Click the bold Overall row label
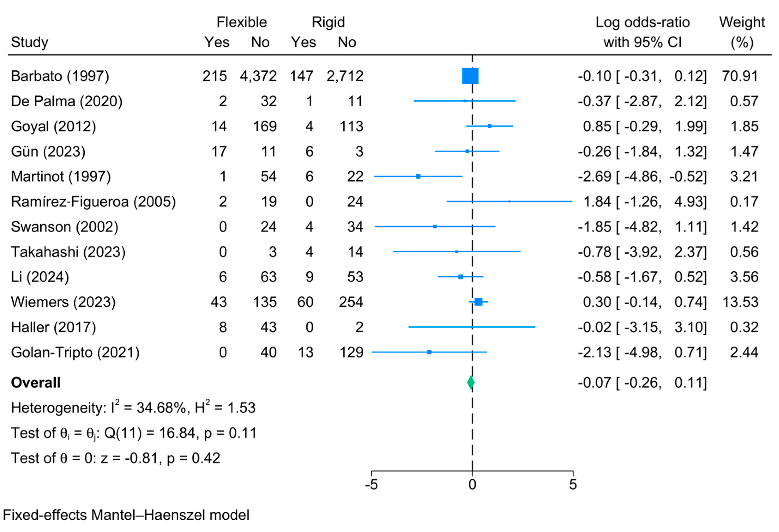This screenshot has height=532, width=779. (36, 383)
